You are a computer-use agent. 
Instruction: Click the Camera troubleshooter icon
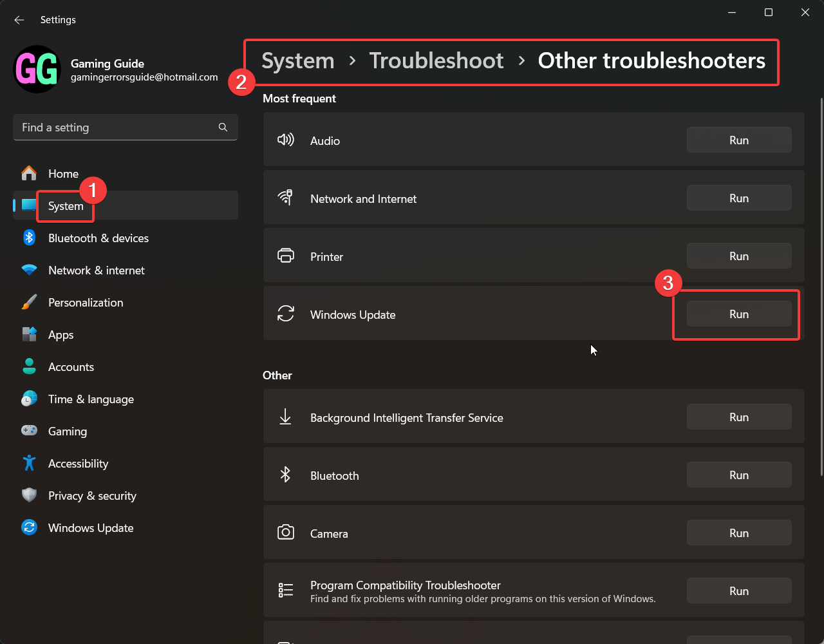pos(286,533)
